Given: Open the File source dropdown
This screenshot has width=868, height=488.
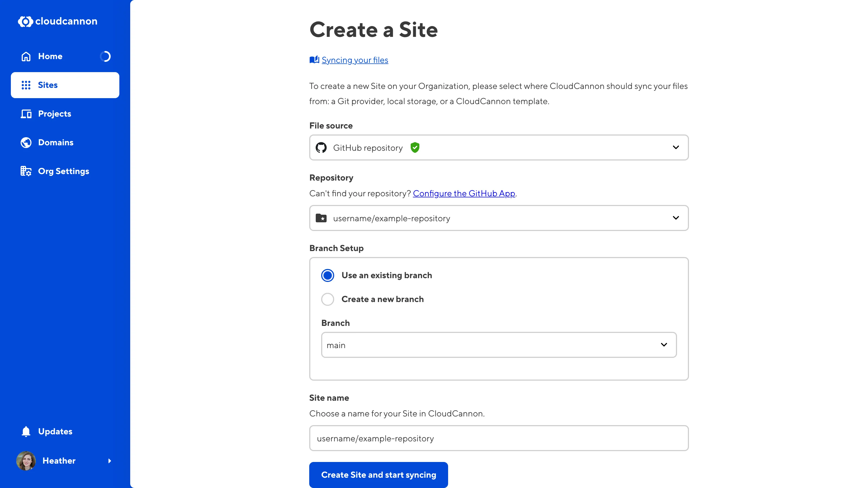Looking at the screenshot, I should pos(676,147).
